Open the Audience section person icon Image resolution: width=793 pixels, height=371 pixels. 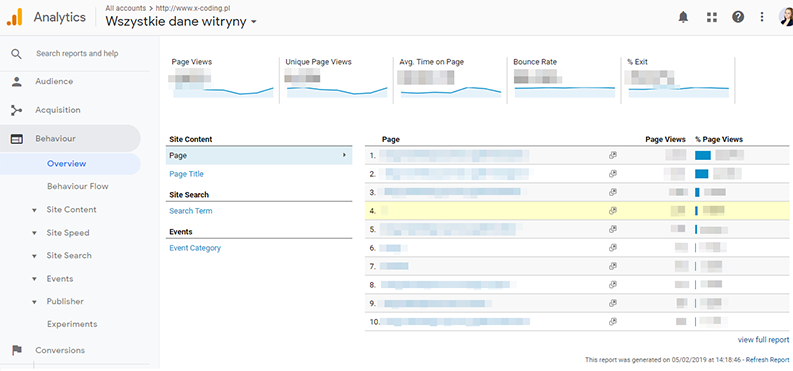(17, 82)
